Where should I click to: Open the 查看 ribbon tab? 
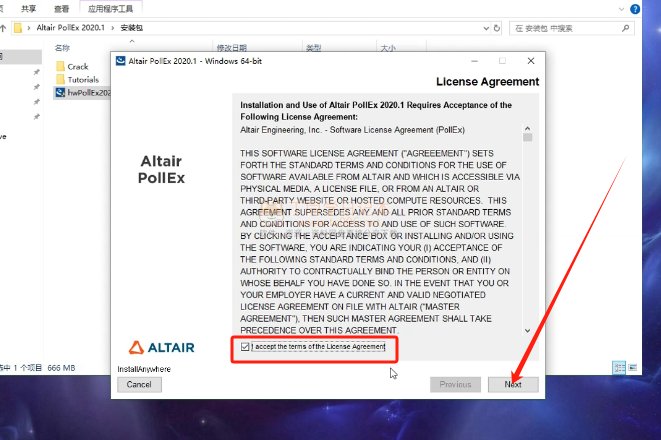[62, 9]
